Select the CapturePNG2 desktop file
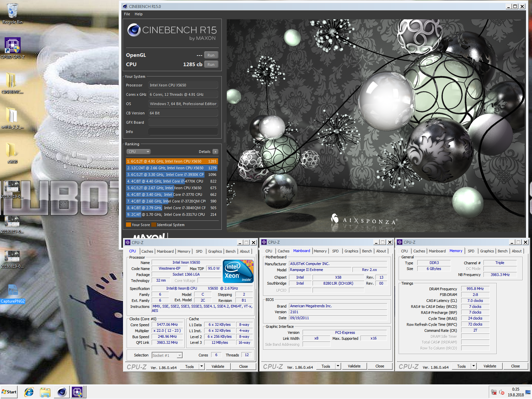The width and height of the screenshot is (532, 399). click(13, 293)
